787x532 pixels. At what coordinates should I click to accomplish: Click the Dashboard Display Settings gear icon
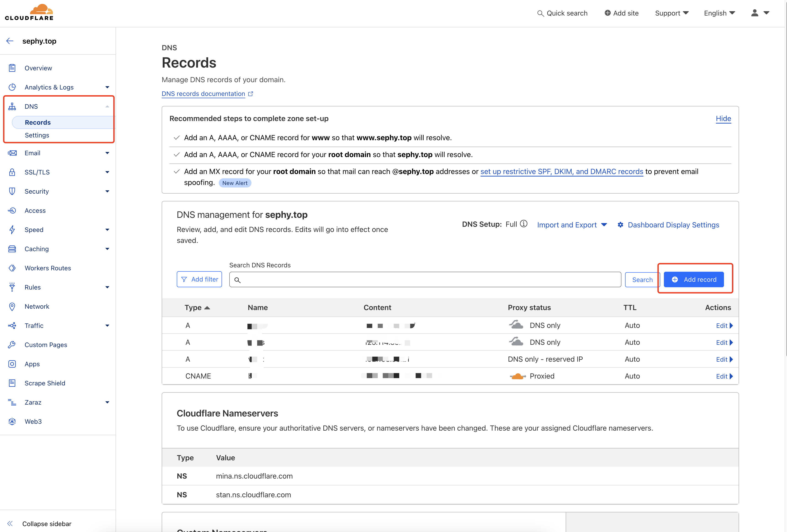[x=620, y=225]
